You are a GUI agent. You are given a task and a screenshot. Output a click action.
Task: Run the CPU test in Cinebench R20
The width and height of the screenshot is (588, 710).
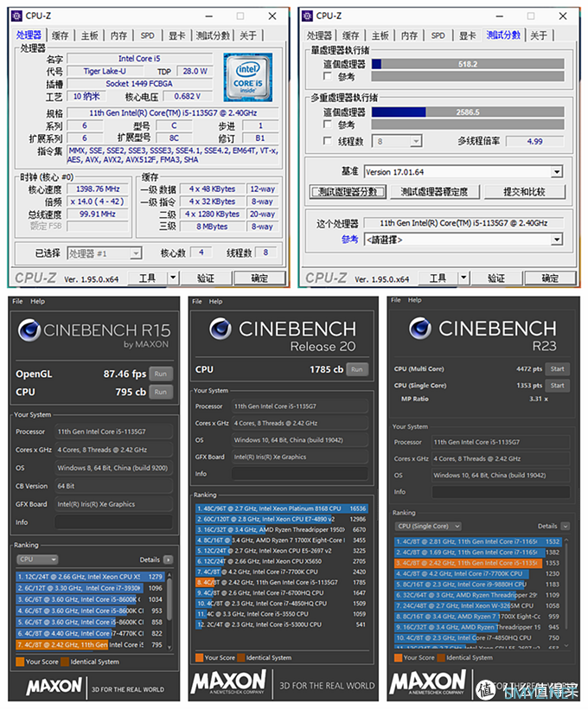click(357, 369)
